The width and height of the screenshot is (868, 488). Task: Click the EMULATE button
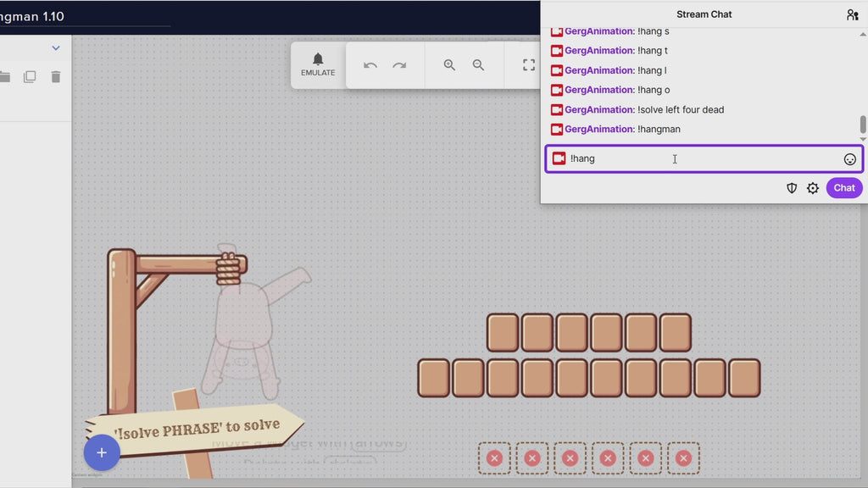pyautogui.click(x=317, y=73)
